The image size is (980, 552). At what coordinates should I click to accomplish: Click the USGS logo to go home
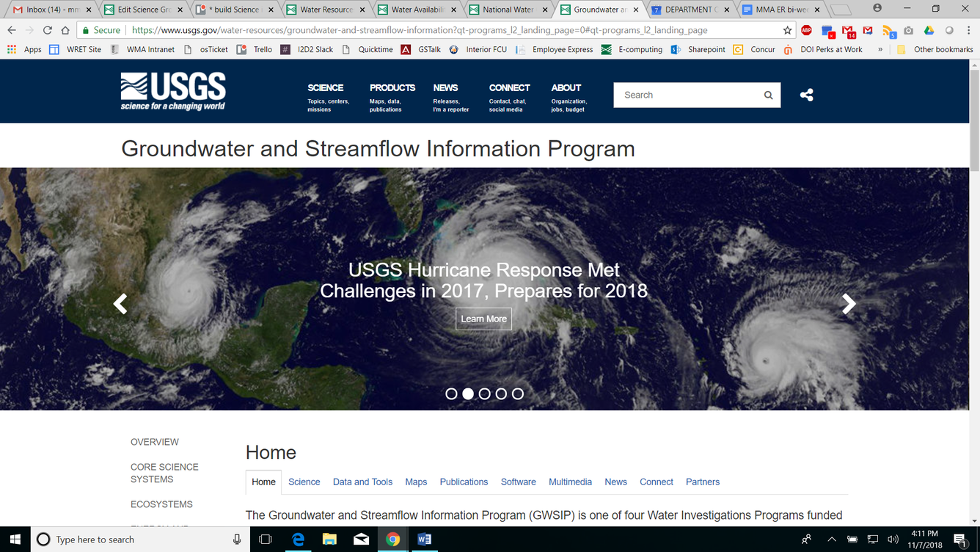[173, 90]
